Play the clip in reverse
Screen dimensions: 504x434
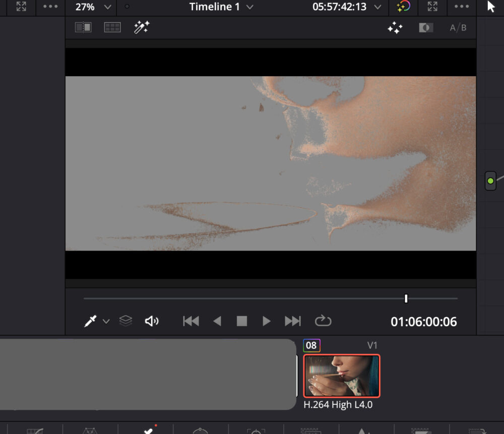(217, 321)
